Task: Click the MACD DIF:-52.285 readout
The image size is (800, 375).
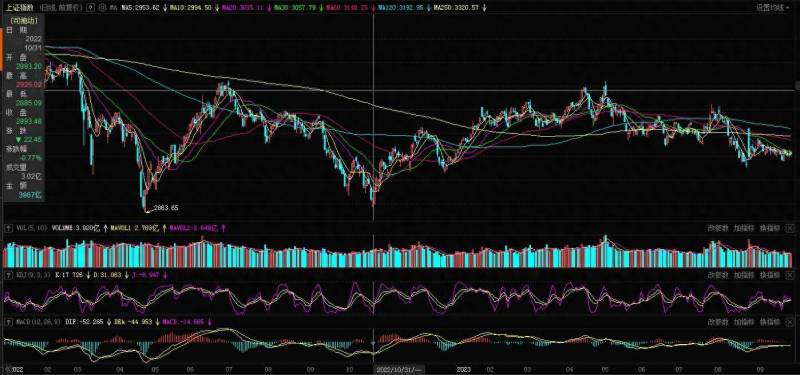Action: (x=85, y=322)
